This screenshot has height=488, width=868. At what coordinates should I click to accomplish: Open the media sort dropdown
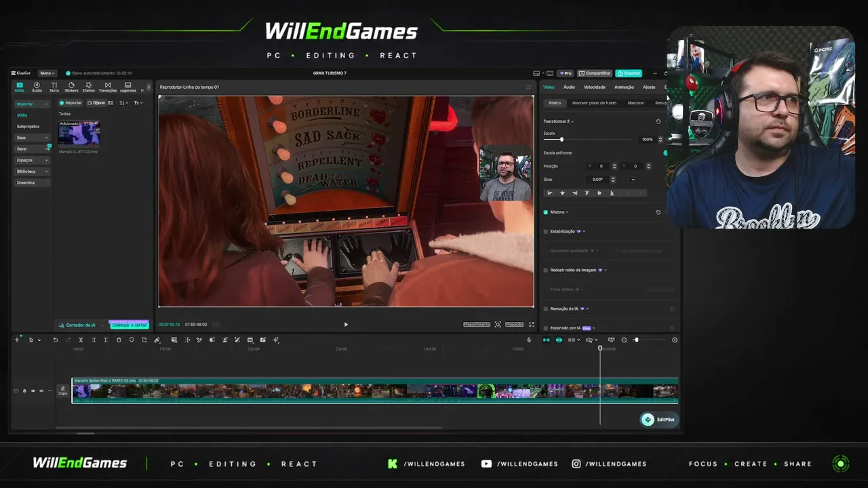123,103
